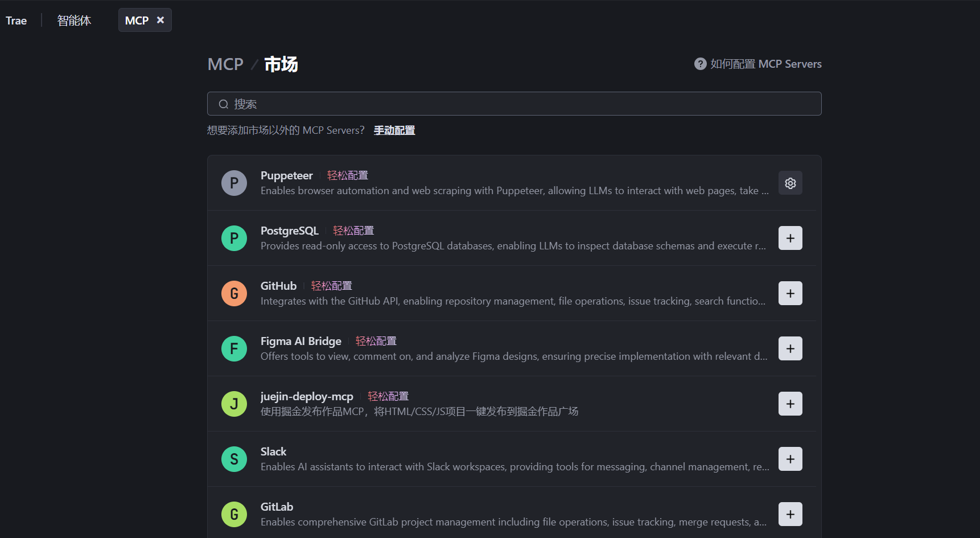Click the Slack server icon
This screenshot has width=980, height=538.
(x=234, y=459)
